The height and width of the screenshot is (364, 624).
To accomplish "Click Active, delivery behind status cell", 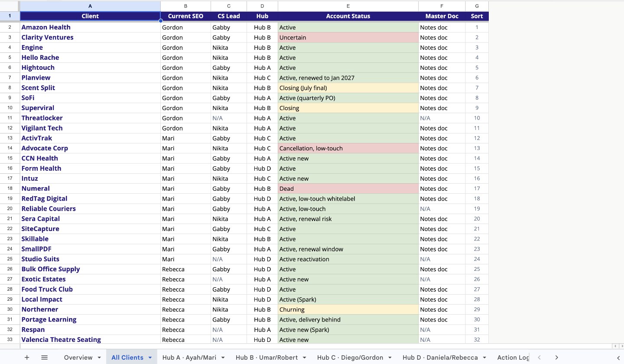I will click(348, 319).
